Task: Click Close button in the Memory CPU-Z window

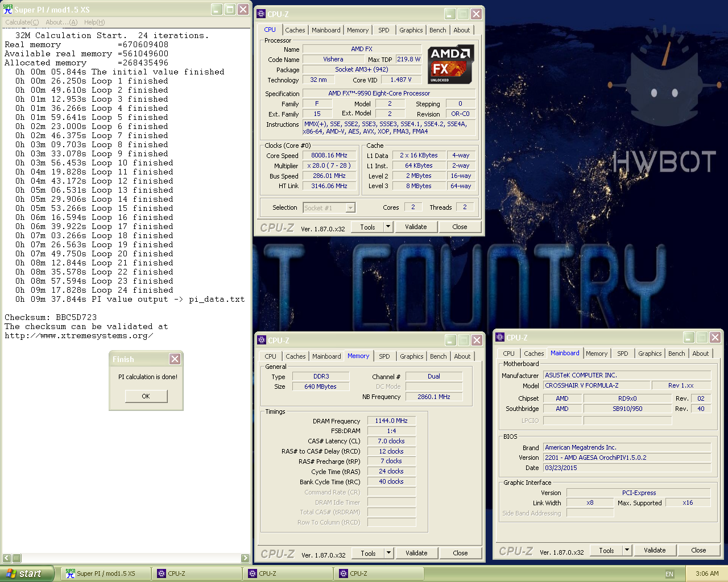Action: 460,553
